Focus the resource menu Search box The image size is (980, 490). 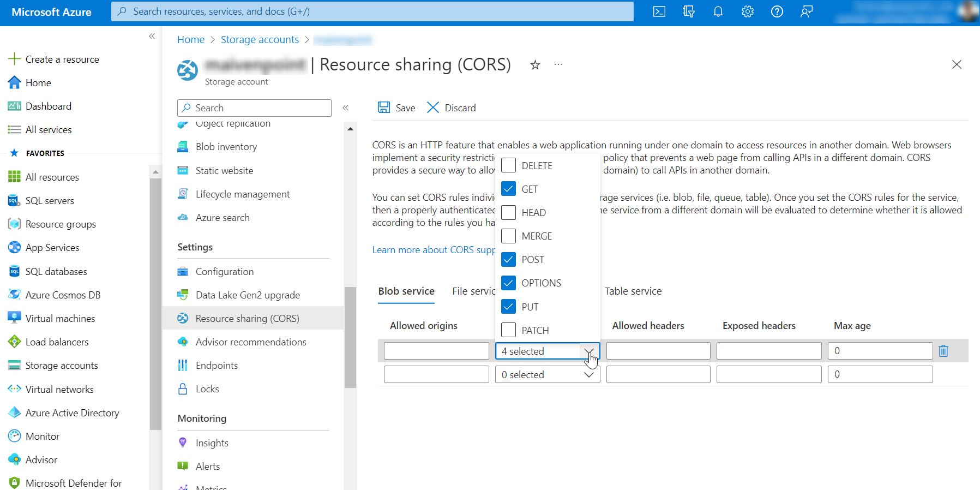[x=254, y=107]
